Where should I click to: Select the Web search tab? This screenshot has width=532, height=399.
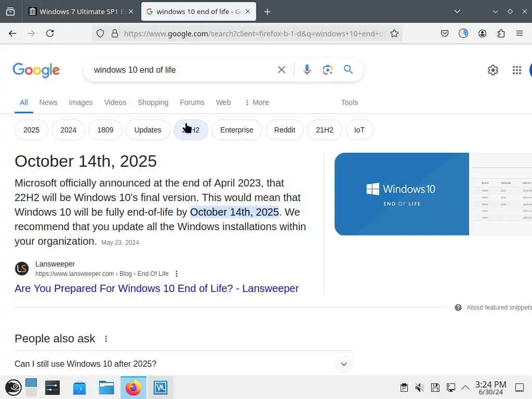(223, 102)
